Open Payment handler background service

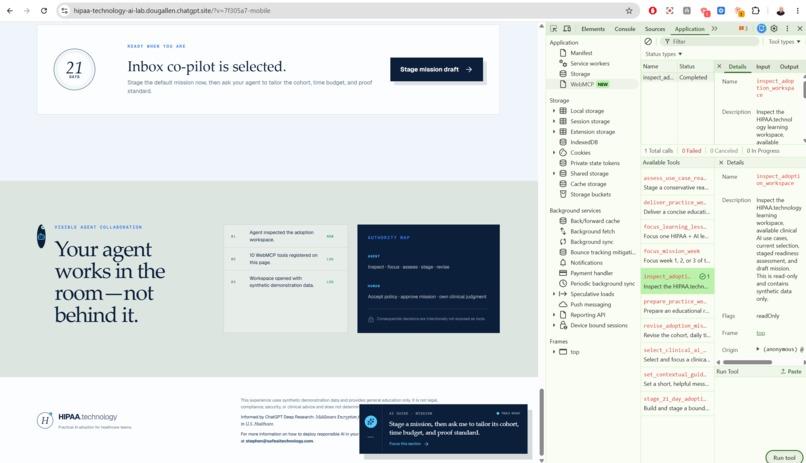point(591,273)
